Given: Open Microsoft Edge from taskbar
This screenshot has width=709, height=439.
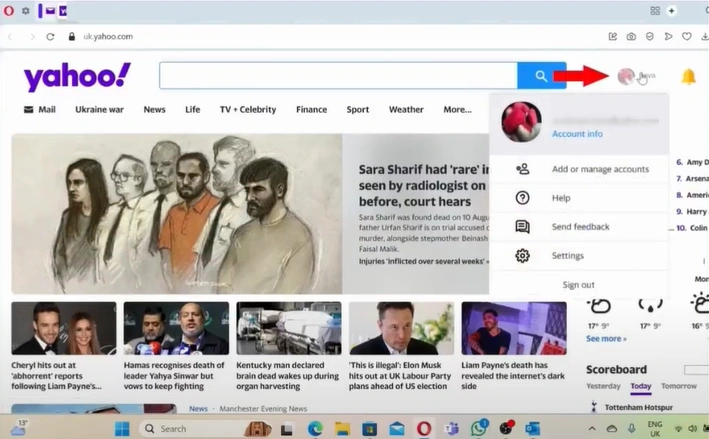Looking at the screenshot, I should point(315,429).
